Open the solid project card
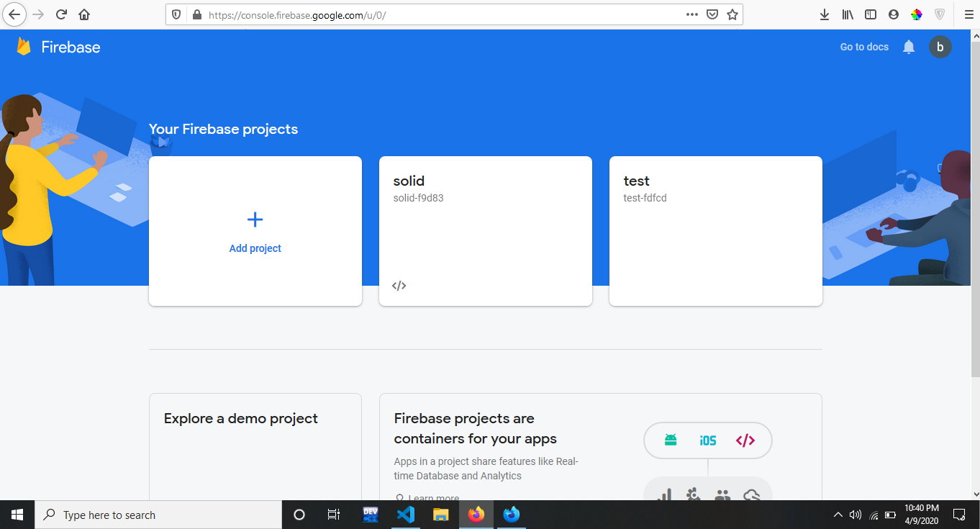This screenshot has height=529, width=980. coord(485,230)
